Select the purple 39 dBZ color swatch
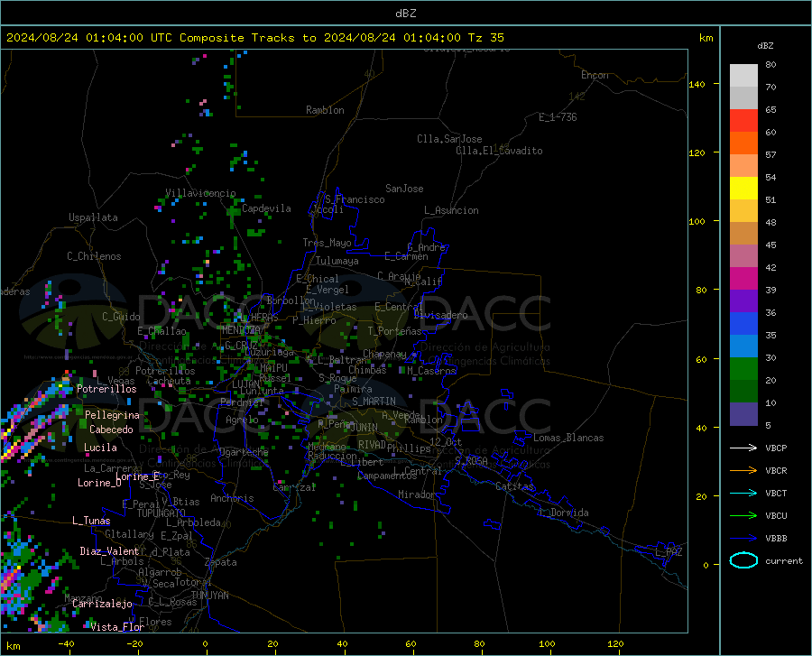Screen dimensions: 812x656 click(x=743, y=301)
